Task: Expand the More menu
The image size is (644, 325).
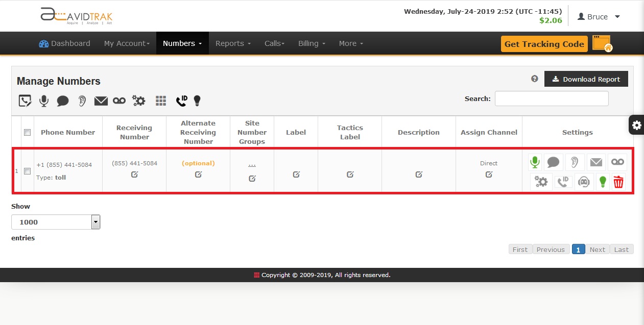Action: click(x=351, y=43)
